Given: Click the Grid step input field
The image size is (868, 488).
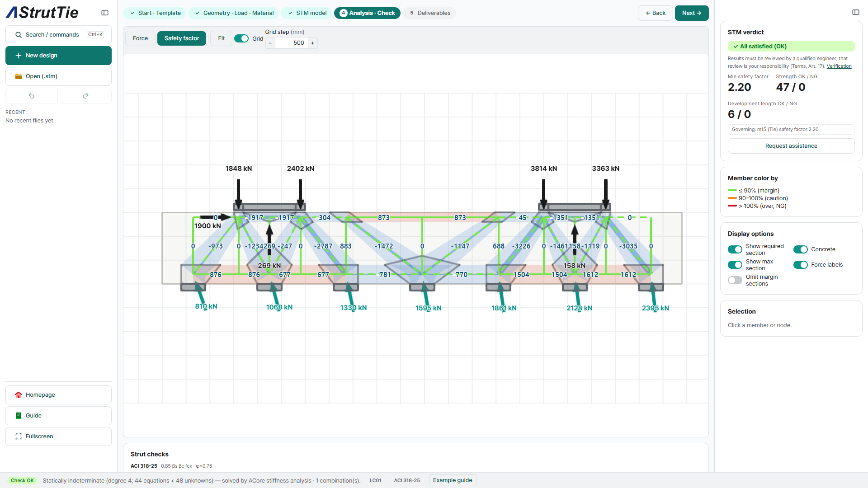Looking at the screenshot, I should coord(292,43).
